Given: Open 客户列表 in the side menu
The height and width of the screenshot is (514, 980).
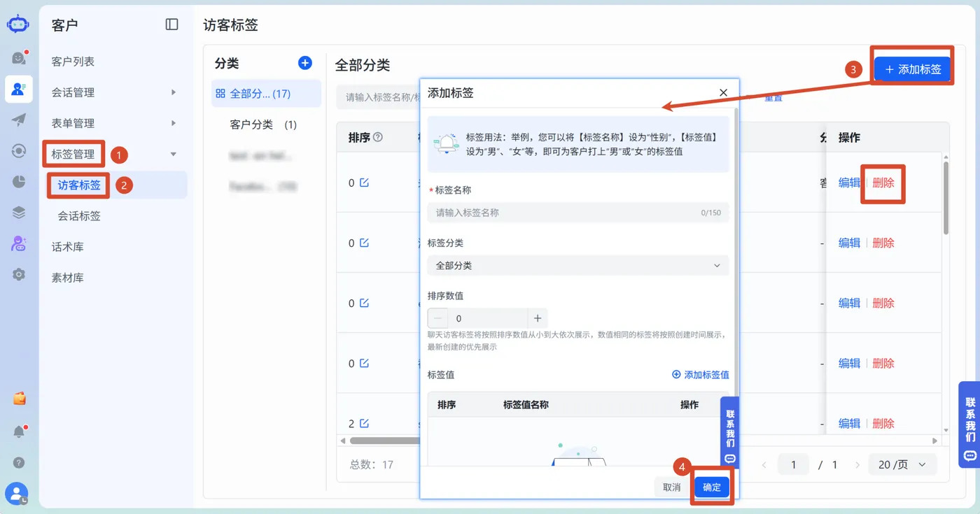Looking at the screenshot, I should tap(73, 62).
